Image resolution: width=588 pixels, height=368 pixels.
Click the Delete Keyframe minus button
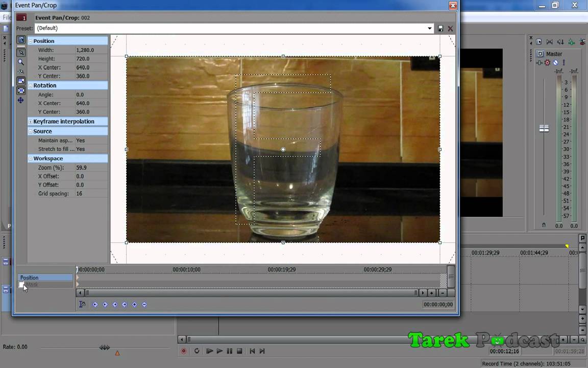point(144,305)
